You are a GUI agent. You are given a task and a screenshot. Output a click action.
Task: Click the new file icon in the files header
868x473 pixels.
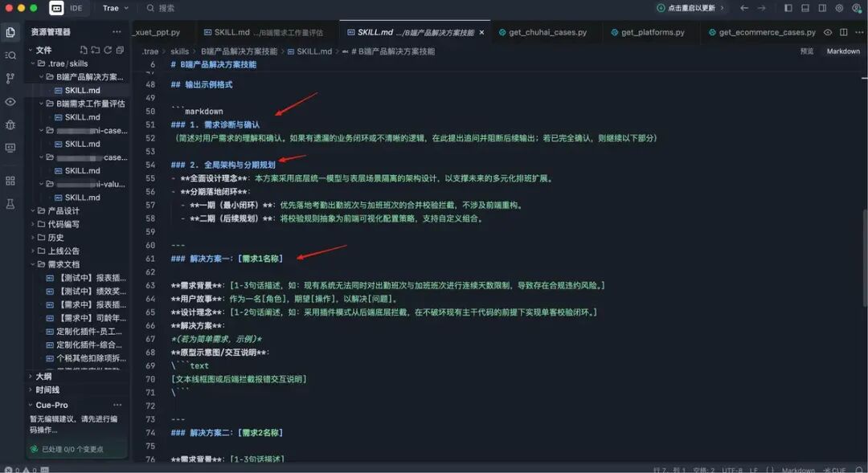tap(84, 50)
